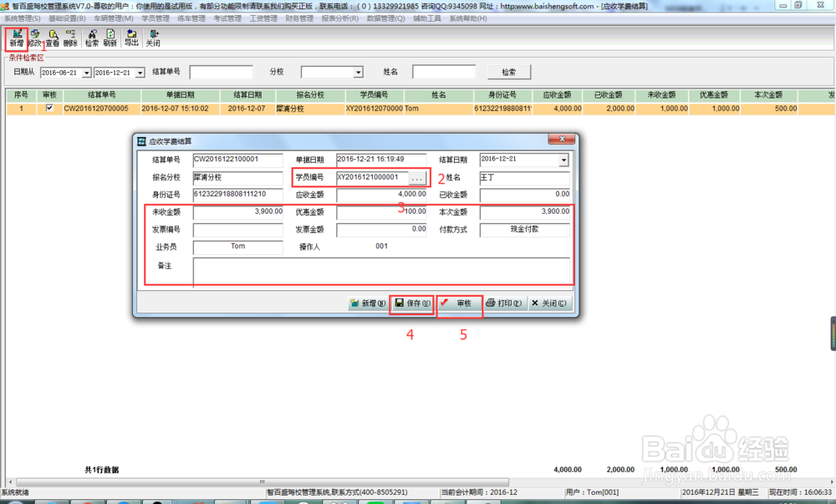Click the 检索 search button in filter area

click(509, 72)
